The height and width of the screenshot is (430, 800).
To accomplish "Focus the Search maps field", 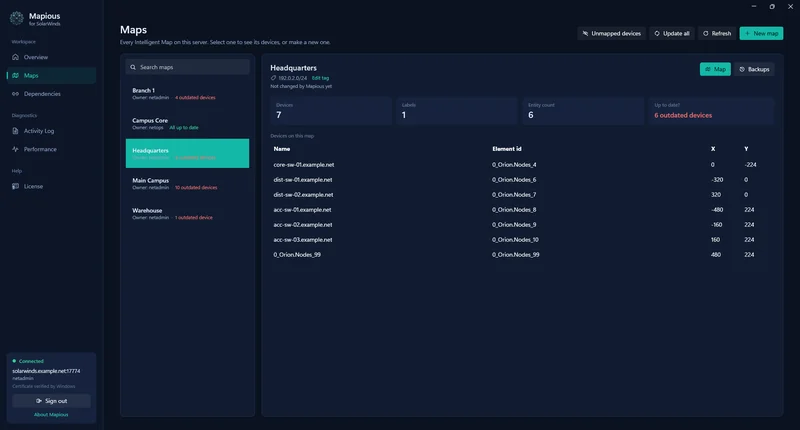I will tap(187, 67).
